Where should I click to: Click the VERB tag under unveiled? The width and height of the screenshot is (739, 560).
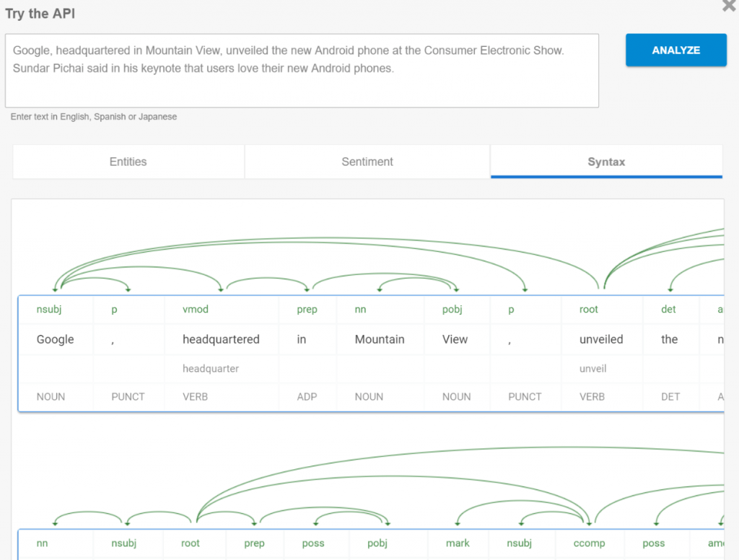[591, 396]
